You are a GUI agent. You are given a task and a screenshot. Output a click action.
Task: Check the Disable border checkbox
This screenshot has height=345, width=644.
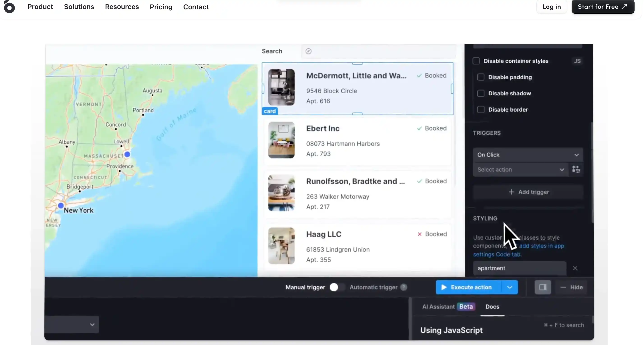tap(481, 110)
